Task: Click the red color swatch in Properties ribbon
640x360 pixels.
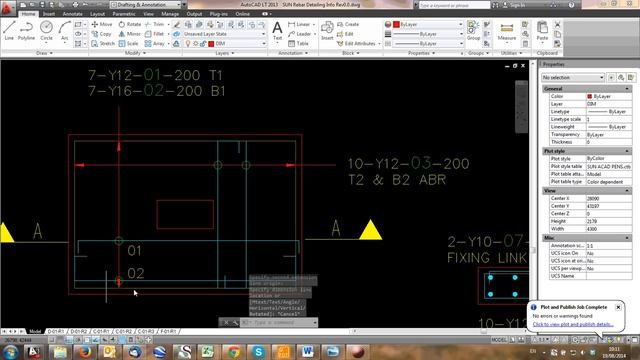Action: tap(396, 24)
